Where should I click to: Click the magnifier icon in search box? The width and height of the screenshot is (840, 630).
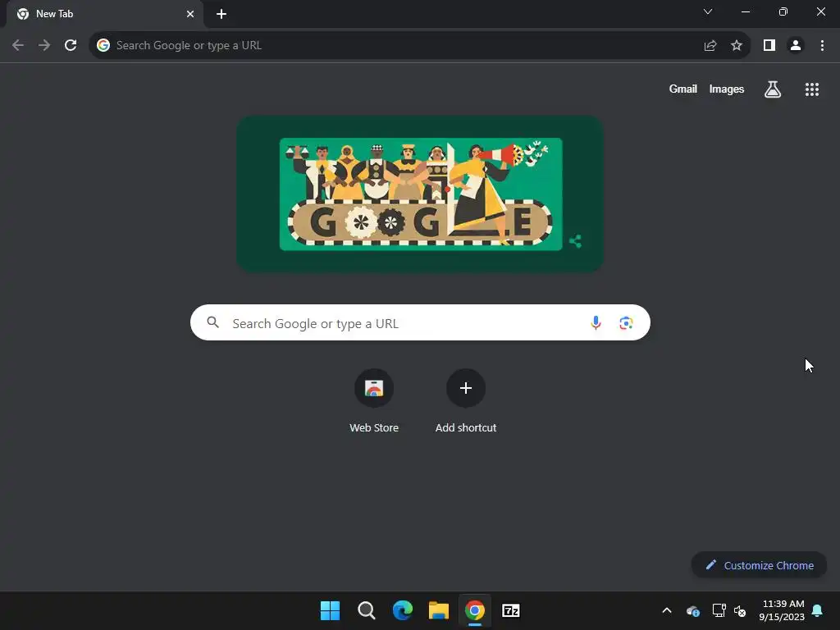point(213,322)
